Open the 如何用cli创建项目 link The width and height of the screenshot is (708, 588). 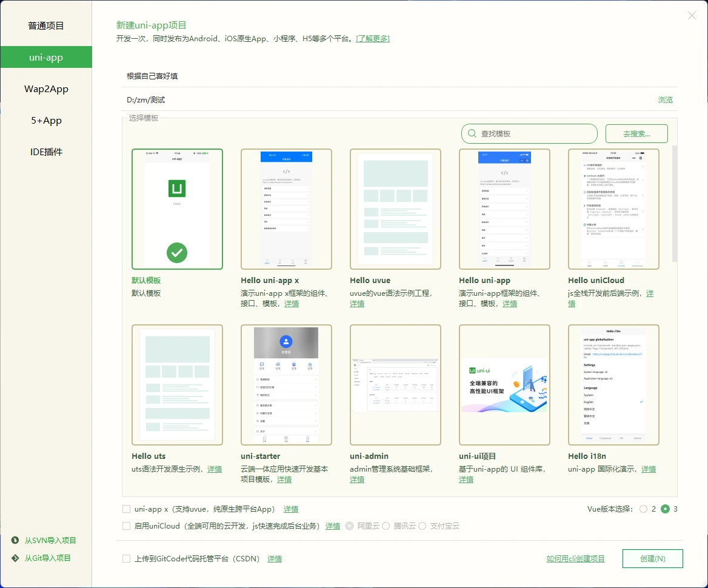pos(575,558)
